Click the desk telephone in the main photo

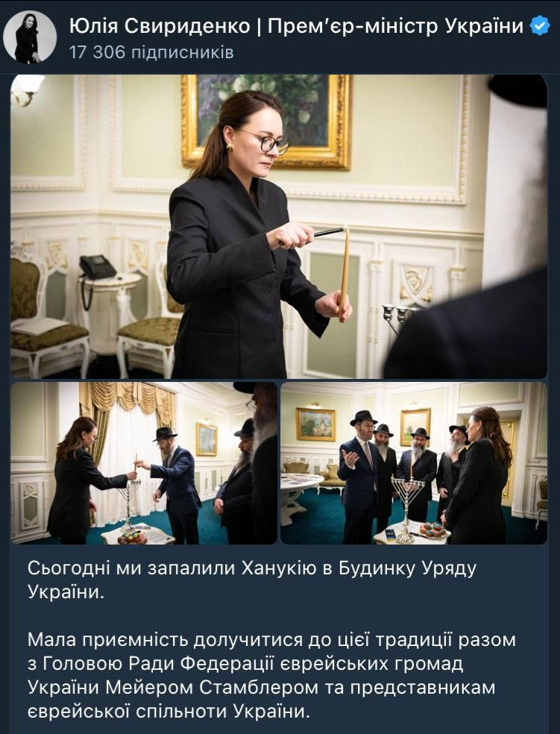pos(97,269)
